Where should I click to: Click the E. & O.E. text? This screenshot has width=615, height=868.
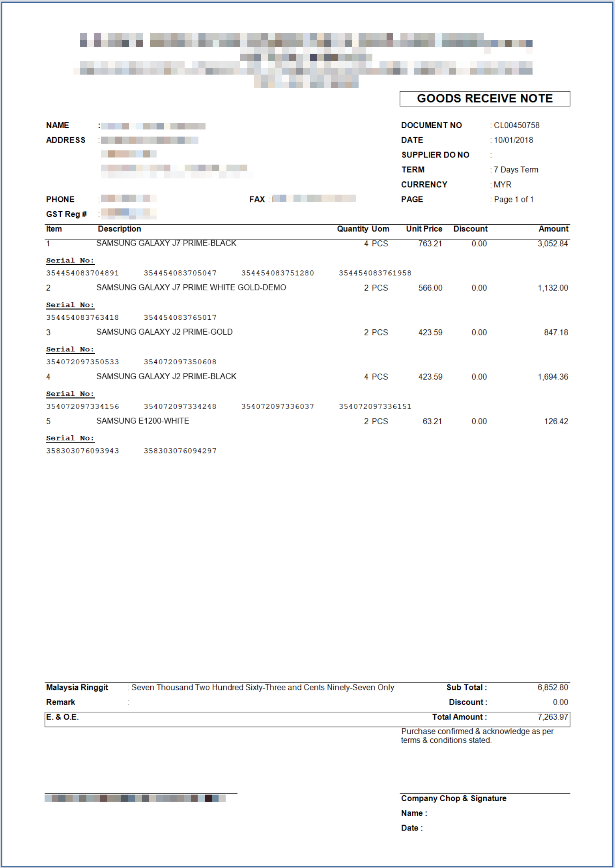point(62,717)
